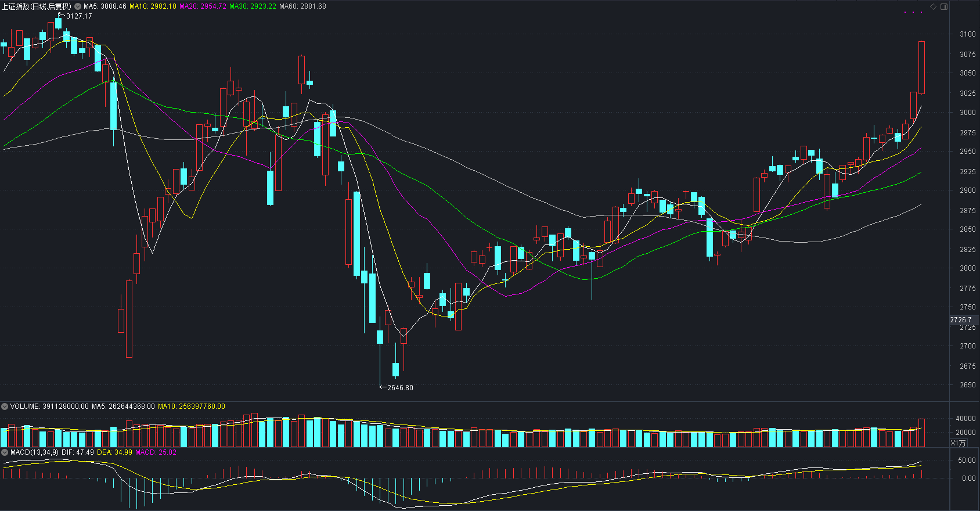
Task: Click the 2726.7 price tag on axis
Action: 961,320
